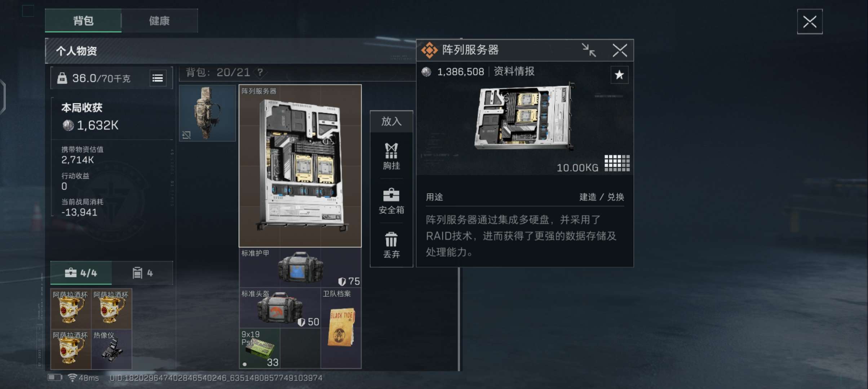Select the 标准护甲 armor item
The width and height of the screenshot is (868, 389).
300,268
